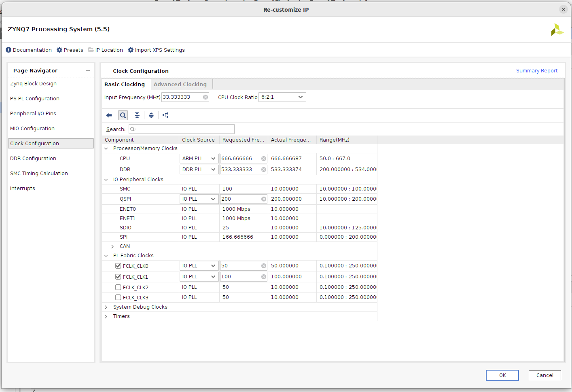Image resolution: width=572 pixels, height=392 pixels.
Task: Collapse the Processor/Memory Clocks group
Action: [x=106, y=148]
